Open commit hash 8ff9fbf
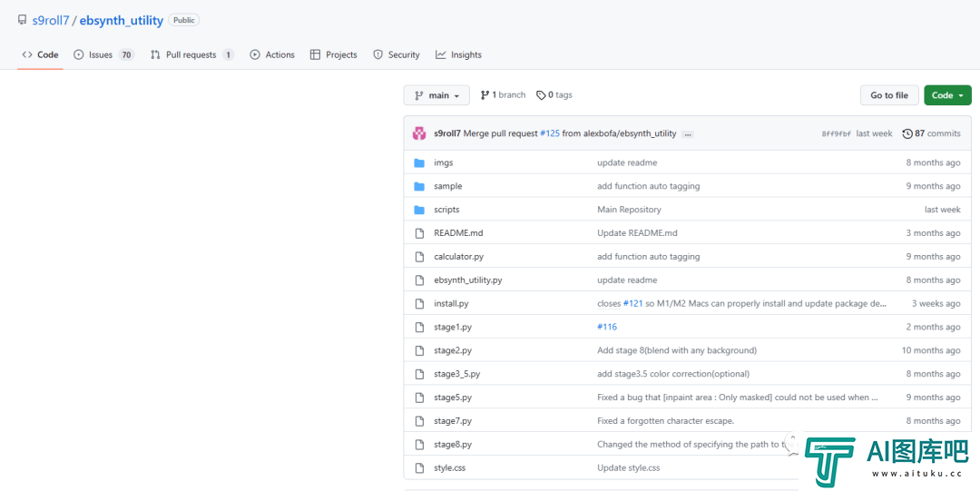The image size is (980, 491). point(837,133)
